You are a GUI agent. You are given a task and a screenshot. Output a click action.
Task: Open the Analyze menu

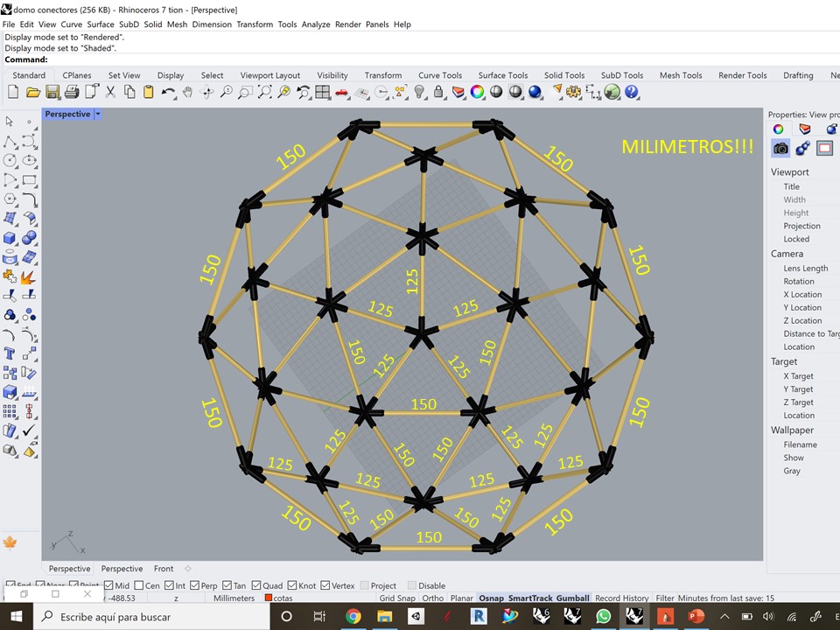point(316,24)
